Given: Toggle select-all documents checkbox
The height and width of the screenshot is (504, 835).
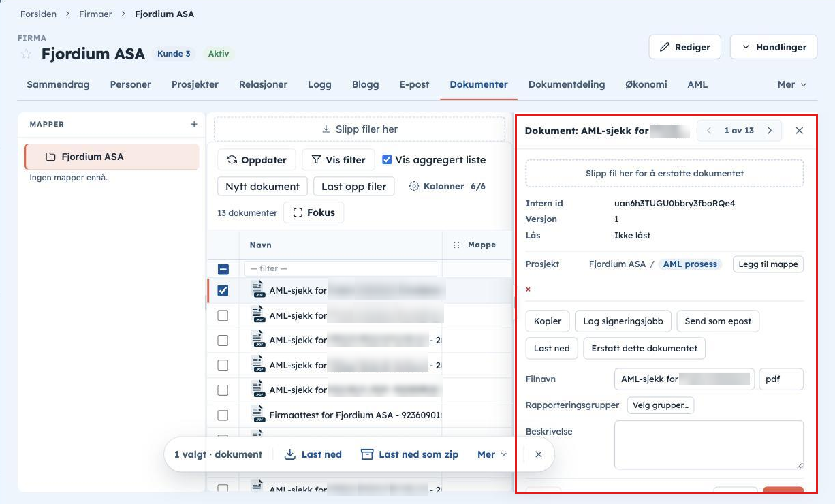Looking at the screenshot, I should tap(223, 269).
